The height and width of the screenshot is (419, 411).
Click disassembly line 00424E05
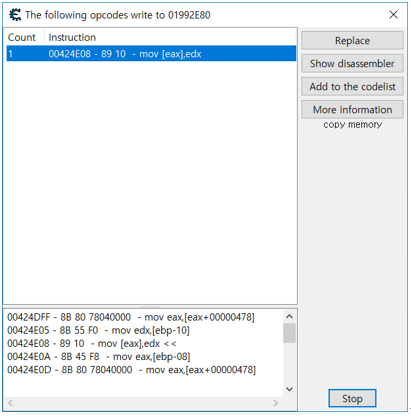pos(98,330)
